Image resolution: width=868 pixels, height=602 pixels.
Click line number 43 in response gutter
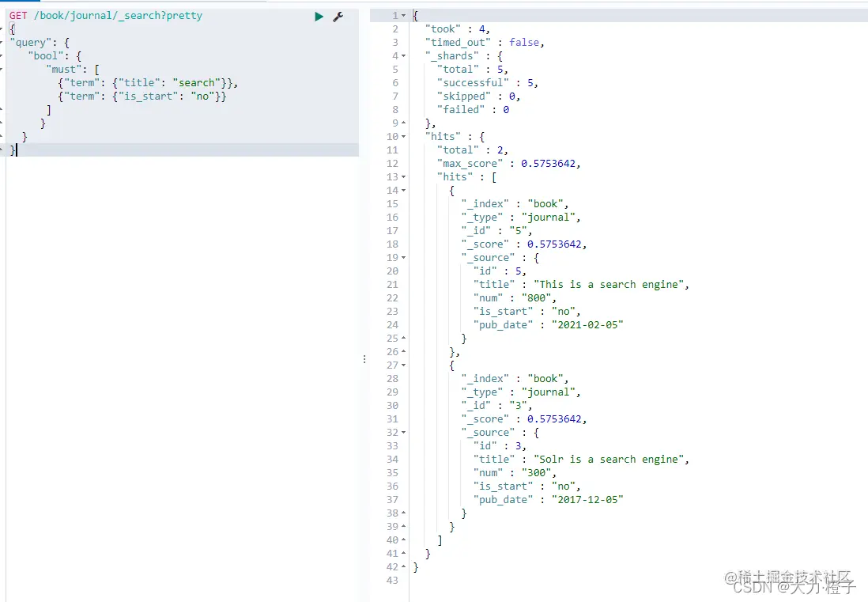click(x=392, y=581)
